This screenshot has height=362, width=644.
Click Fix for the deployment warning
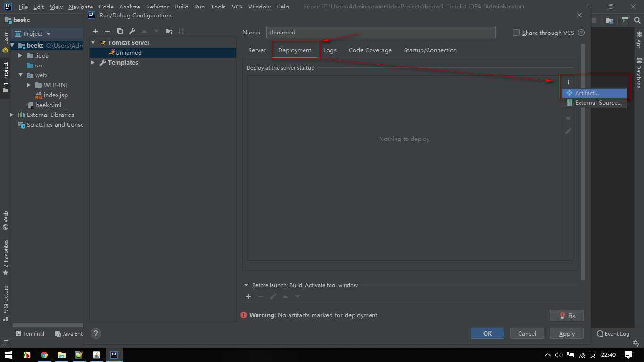pyautogui.click(x=567, y=315)
